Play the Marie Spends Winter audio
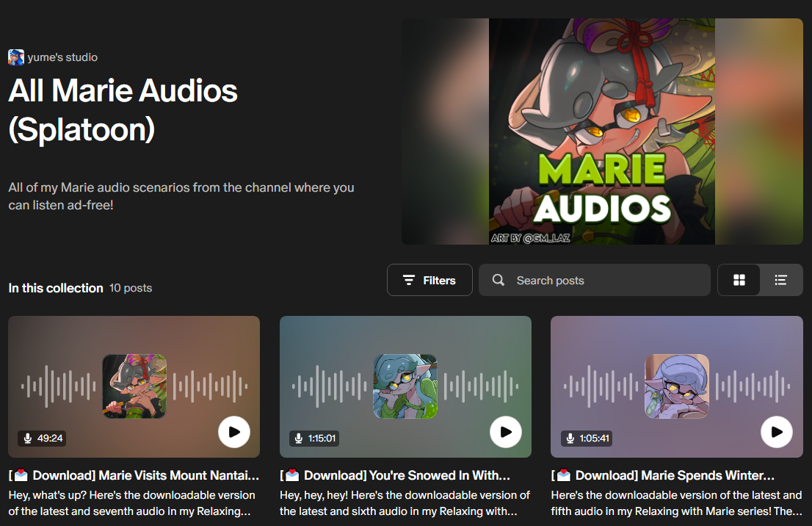This screenshot has width=812, height=526. (776, 432)
